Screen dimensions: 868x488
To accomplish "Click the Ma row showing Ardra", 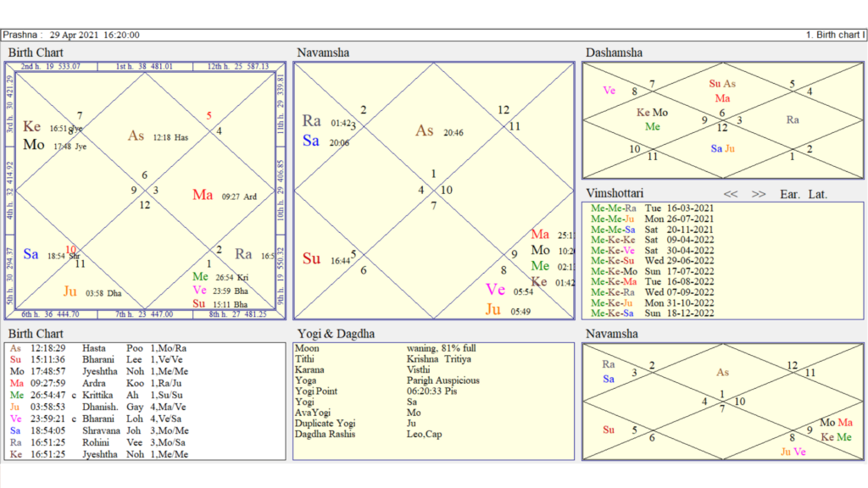I will (95, 383).
